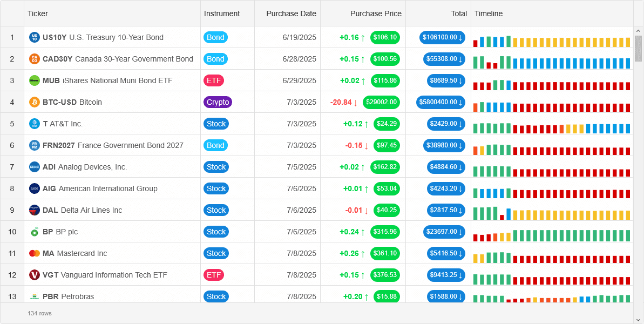Click the Canada 30-Year Government Bond name
Image resolution: width=644 pixels, height=324 pixels.
click(x=134, y=59)
